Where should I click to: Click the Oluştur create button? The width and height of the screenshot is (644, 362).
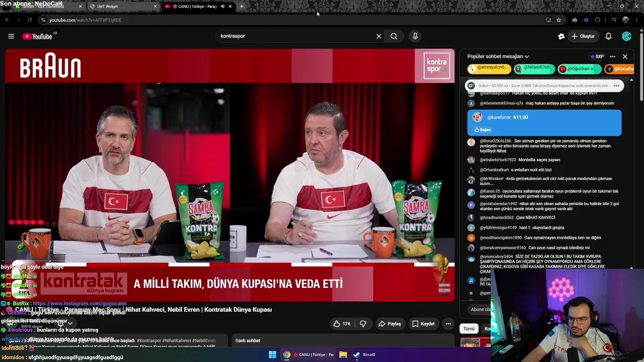(x=584, y=36)
